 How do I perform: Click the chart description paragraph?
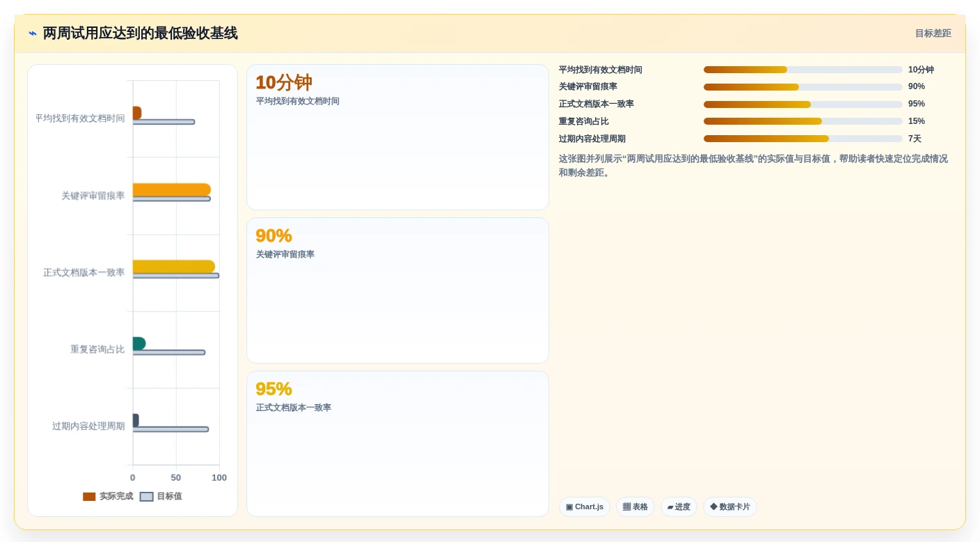point(753,166)
